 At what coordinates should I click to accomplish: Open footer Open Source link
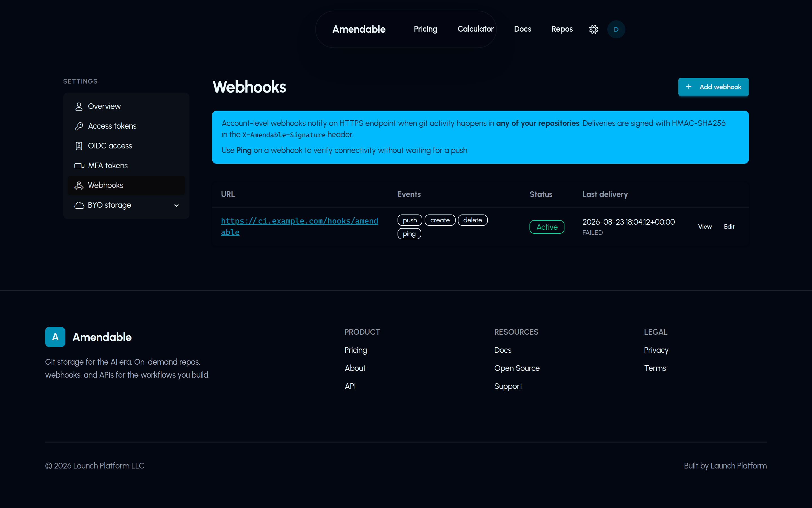(x=517, y=368)
